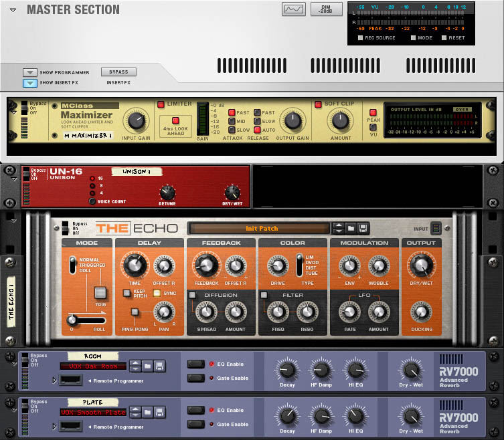Select Fast attack on Maximizer
Image resolution: width=504 pixels, height=440 pixels.
[232, 112]
